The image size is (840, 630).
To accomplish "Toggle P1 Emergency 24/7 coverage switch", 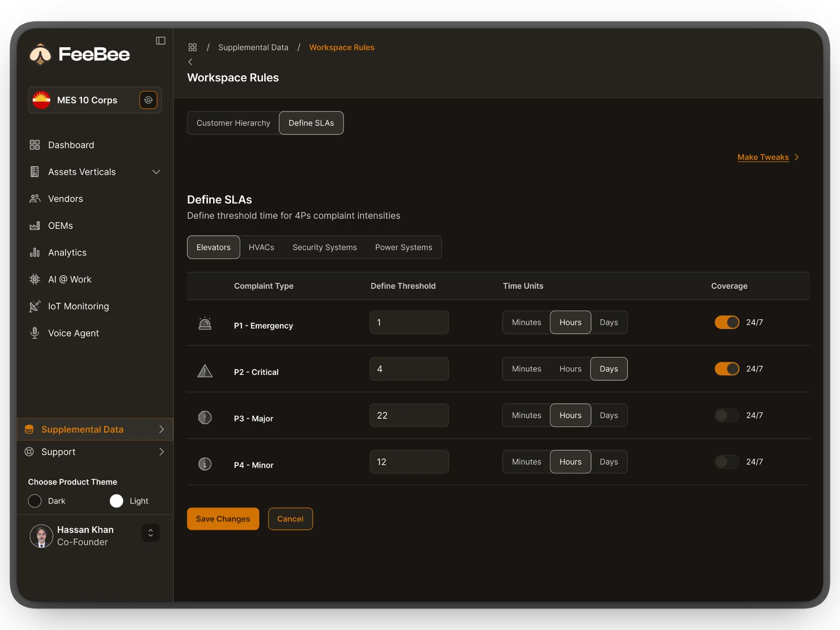I will point(727,322).
